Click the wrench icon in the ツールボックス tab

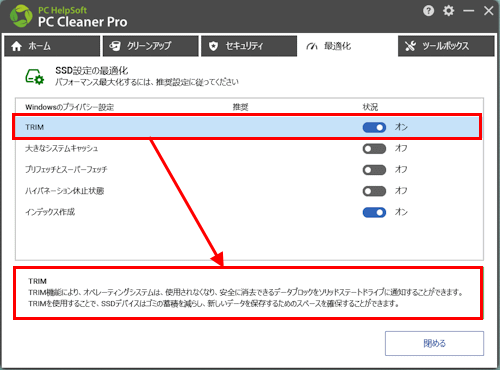tap(410, 46)
